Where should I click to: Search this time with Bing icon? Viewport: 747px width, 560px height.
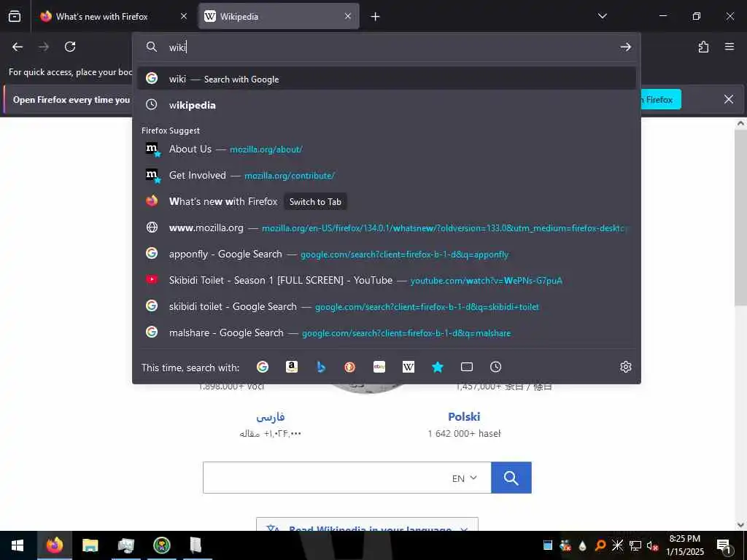click(321, 367)
